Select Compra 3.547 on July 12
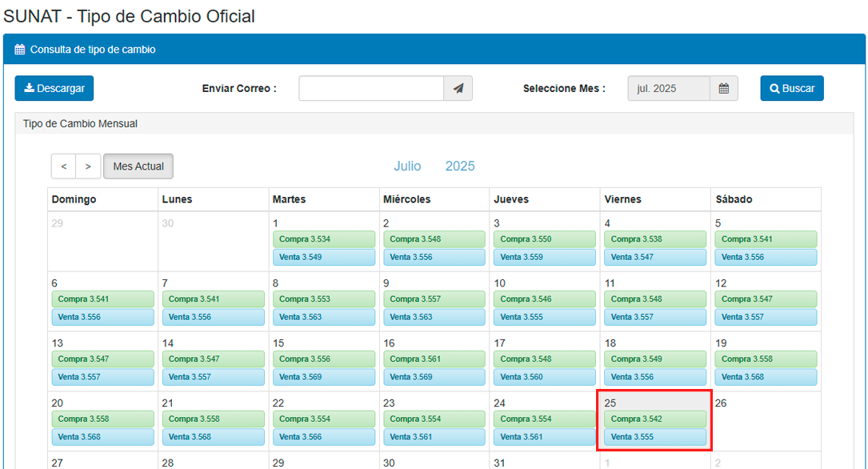This screenshot has height=469, width=868. coord(766,299)
